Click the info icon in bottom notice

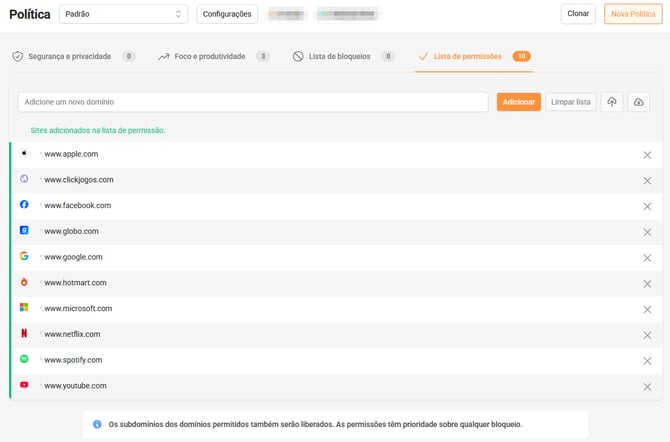[x=97, y=424]
